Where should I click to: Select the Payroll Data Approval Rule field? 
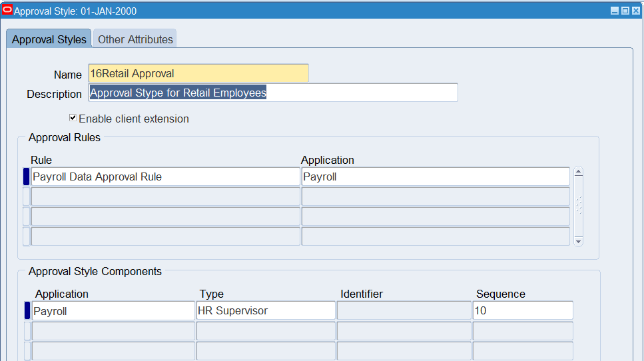[x=165, y=177]
